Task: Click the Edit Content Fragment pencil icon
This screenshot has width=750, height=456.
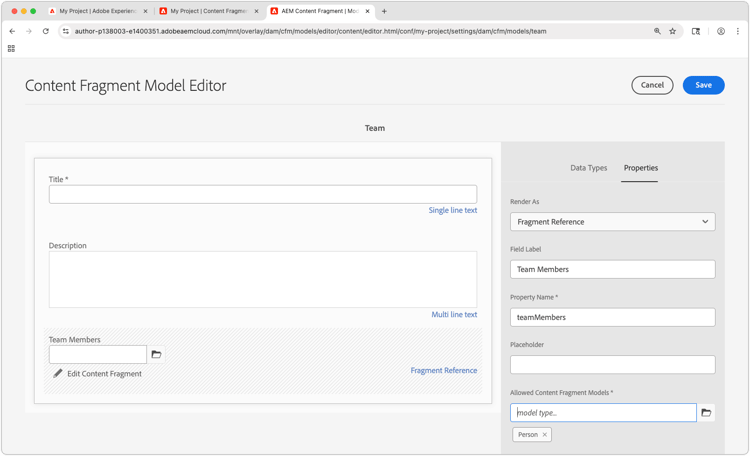Action: click(x=58, y=374)
